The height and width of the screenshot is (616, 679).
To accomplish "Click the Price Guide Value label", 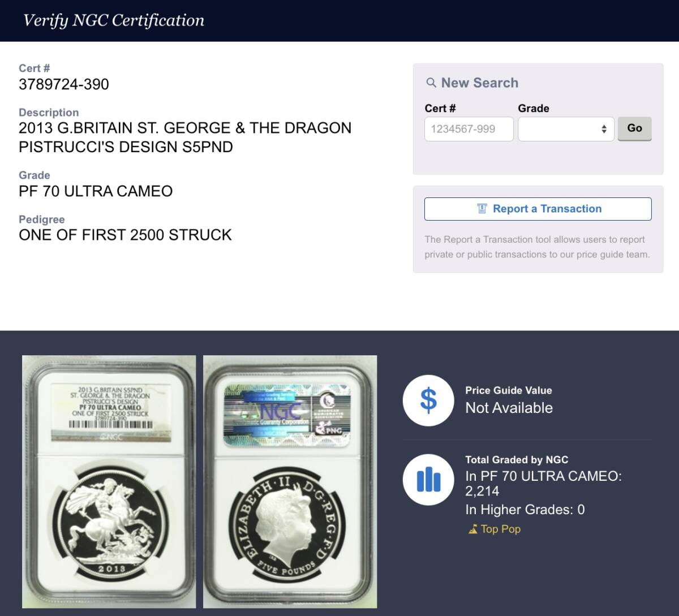I will (509, 390).
